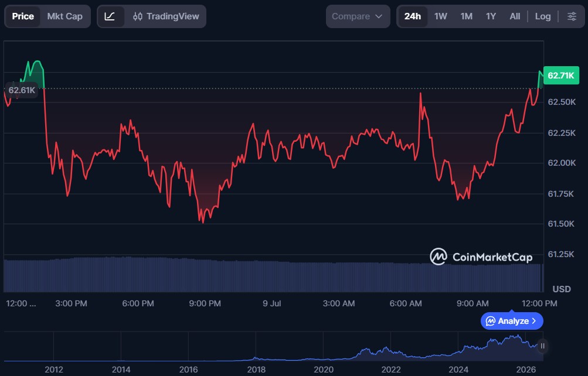The height and width of the screenshot is (376, 588).
Task: Select the 24h time range
Action: pyautogui.click(x=413, y=16)
